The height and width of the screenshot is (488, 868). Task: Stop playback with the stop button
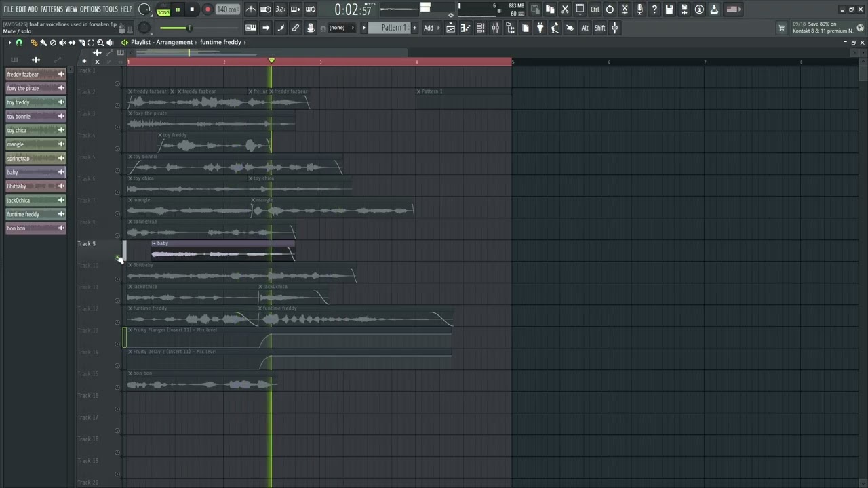pyautogui.click(x=192, y=9)
